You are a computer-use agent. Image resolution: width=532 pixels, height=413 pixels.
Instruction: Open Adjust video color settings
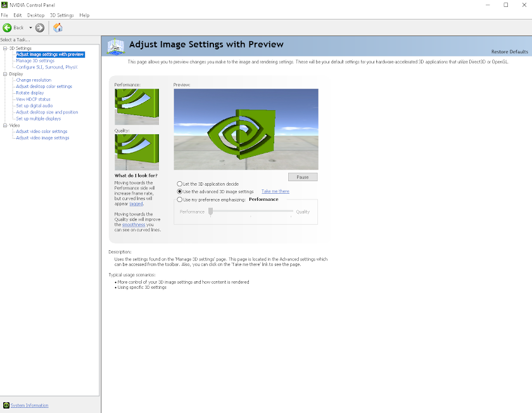[x=42, y=131]
